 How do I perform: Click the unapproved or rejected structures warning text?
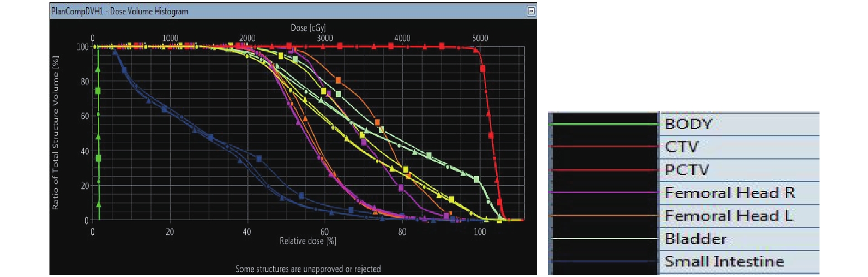tap(308, 269)
